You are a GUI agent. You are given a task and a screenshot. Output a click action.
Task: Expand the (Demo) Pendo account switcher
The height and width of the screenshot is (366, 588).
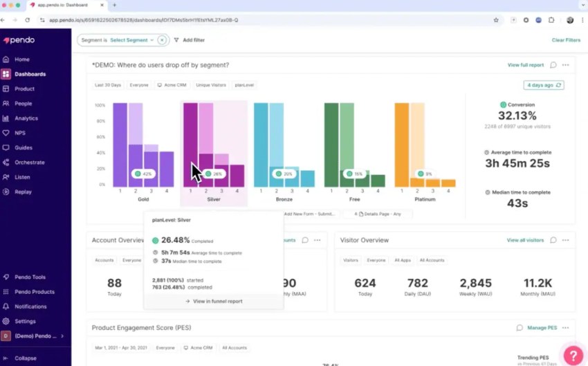35,336
